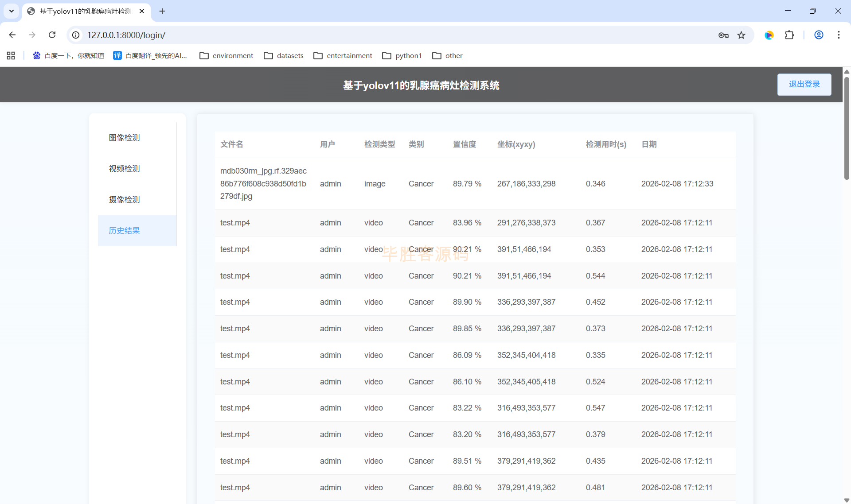Expand the tab search dropdown arrow

pyautogui.click(x=12, y=11)
